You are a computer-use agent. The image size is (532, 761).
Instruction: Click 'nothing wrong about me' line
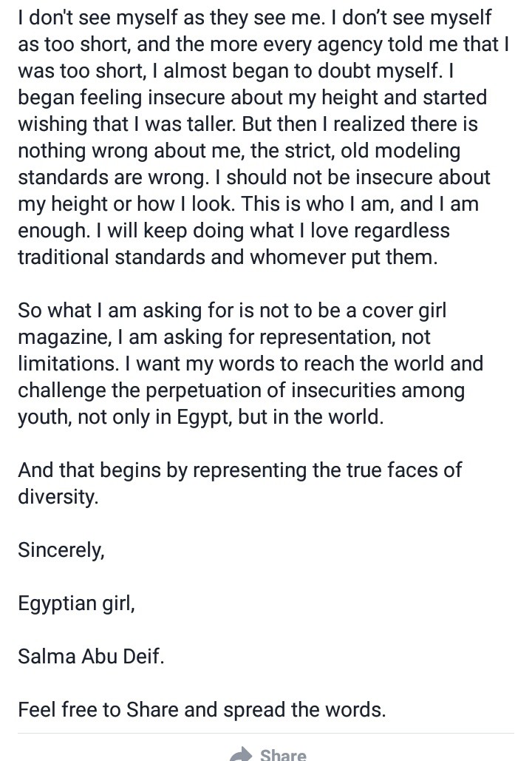pyautogui.click(x=239, y=150)
